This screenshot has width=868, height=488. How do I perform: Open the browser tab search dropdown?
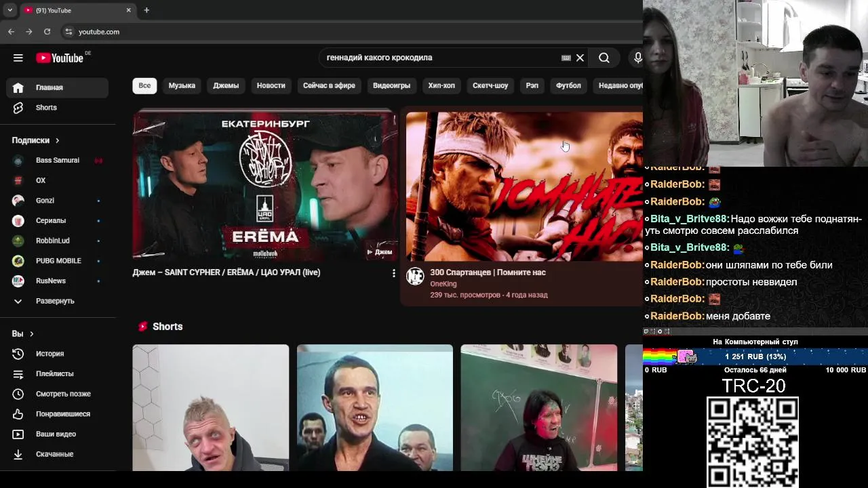pyautogui.click(x=9, y=10)
